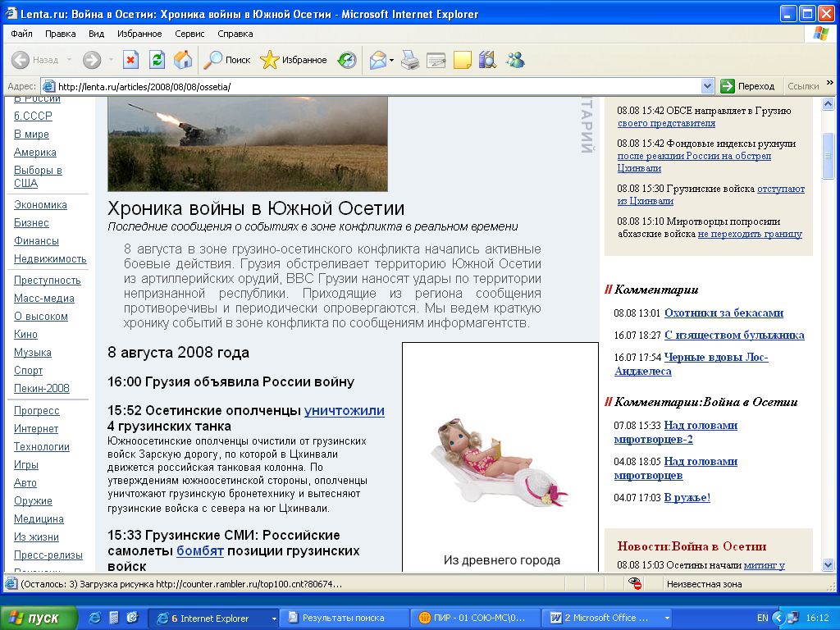Expand the address bar dropdown
The image size is (840, 630).
[x=708, y=86]
